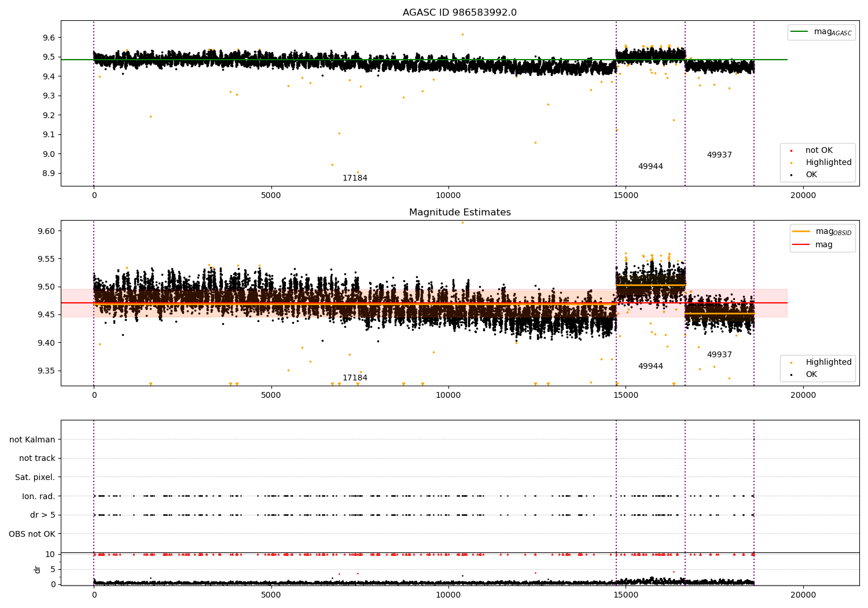
Task: Click the 'not track' flag row label
Action: (37, 459)
